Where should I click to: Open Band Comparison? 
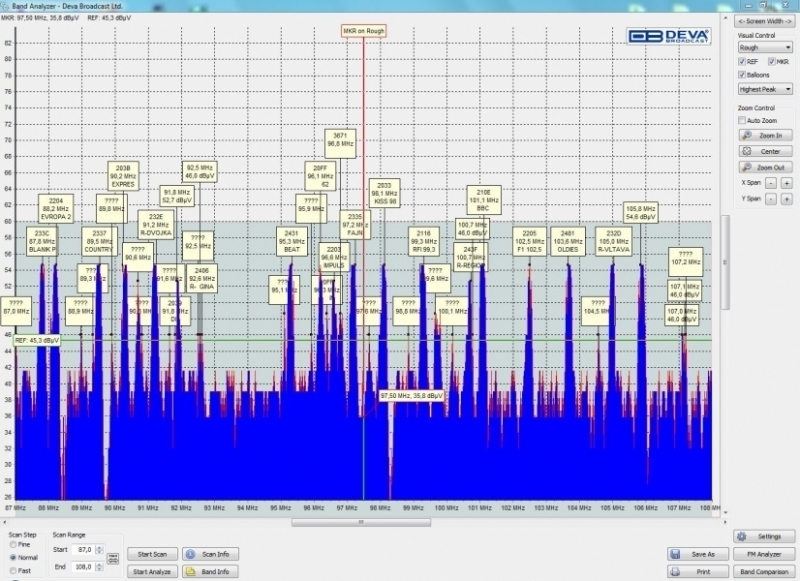[764, 571]
